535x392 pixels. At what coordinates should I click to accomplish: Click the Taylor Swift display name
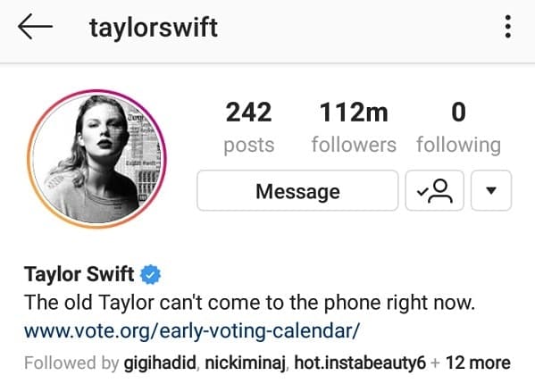[79, 274]
